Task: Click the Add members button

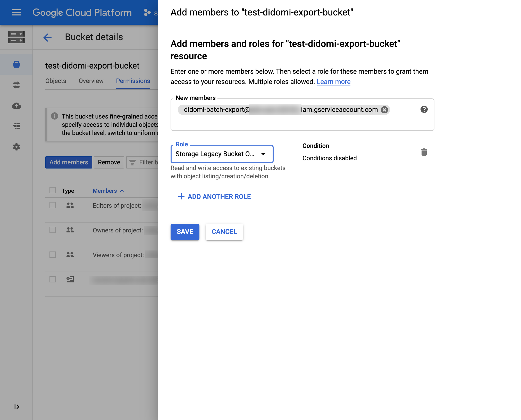Action: pos(69,162)
